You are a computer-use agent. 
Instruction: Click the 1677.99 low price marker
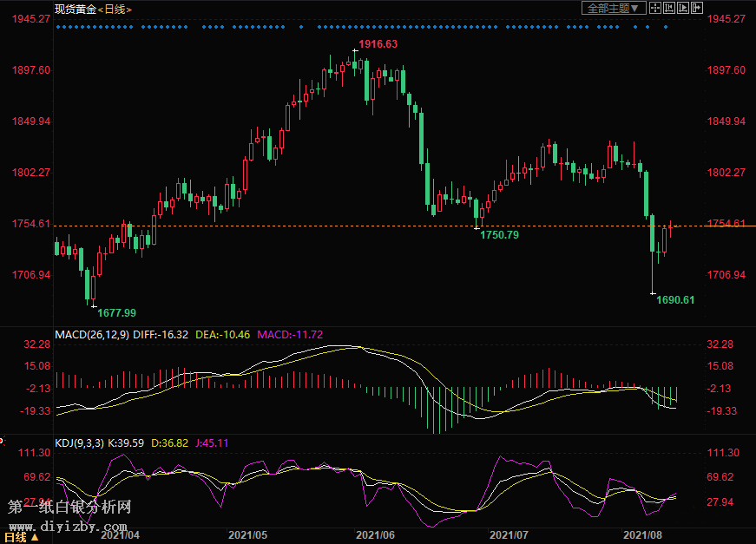pos(116,312)
